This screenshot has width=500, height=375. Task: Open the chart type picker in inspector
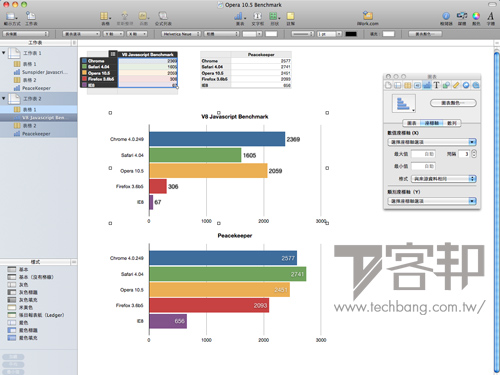pos(404,103)
